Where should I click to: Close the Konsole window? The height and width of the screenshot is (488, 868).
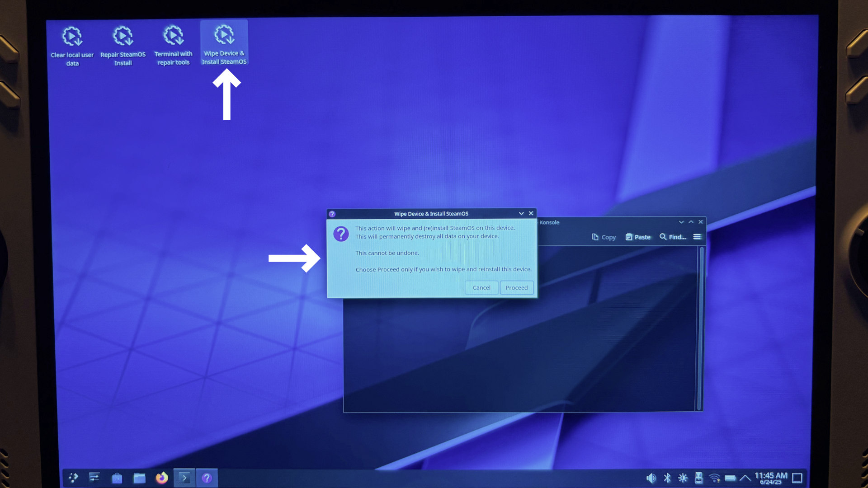(701, 222)
